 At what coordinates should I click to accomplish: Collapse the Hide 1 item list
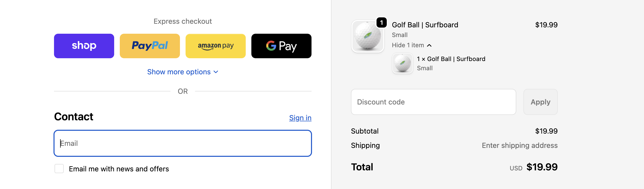408,45
